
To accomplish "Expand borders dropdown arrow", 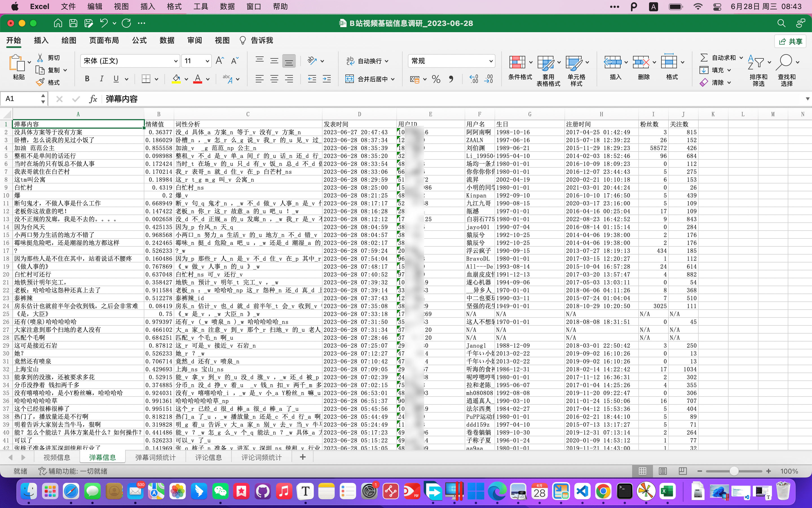I will (x=156, y=79).
